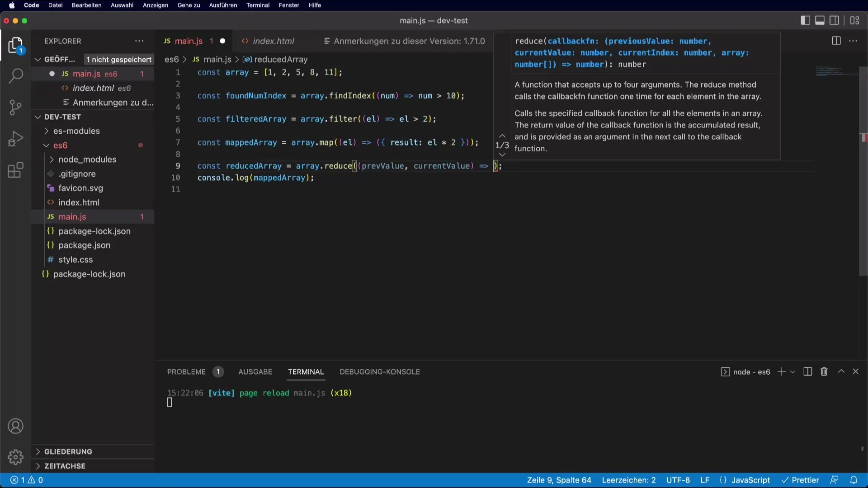
Task: Open the Source Control view
Action: point(15,108)
